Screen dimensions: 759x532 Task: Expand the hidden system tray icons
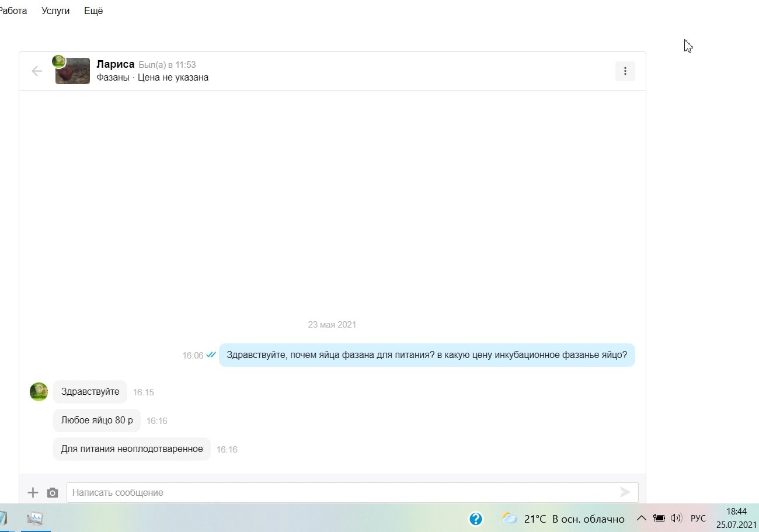coord(641,519)
